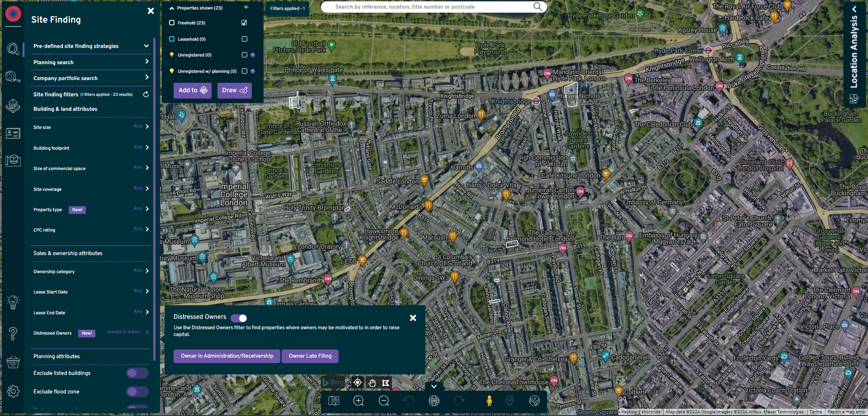Open the 3D box map sidebar icon
The image size is (868, 416).
pyautogui.click(x=13, y=160)
